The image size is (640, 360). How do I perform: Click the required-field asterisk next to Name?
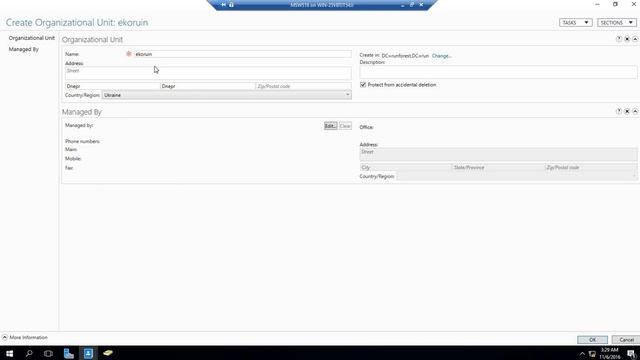pyautogui.click(x=129, y=54)
